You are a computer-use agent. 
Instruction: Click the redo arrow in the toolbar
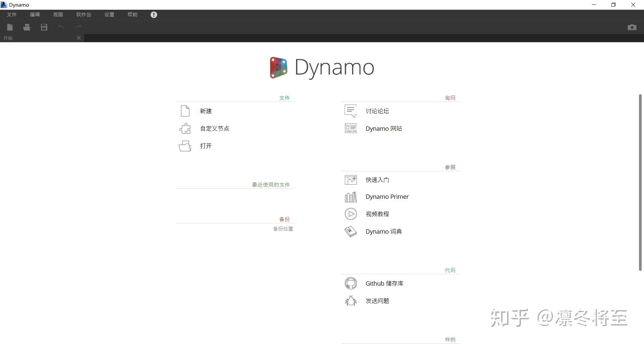click(x=78, y=27)
